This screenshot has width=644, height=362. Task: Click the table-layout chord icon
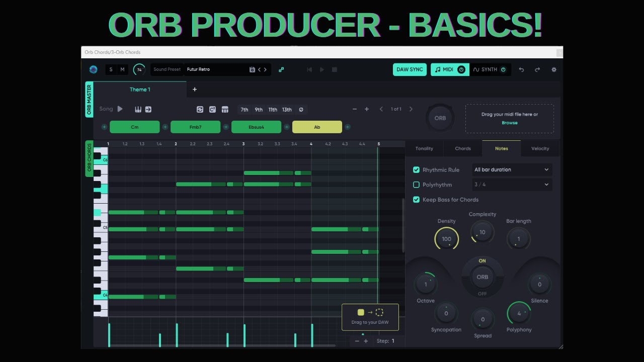click(225, 109)
